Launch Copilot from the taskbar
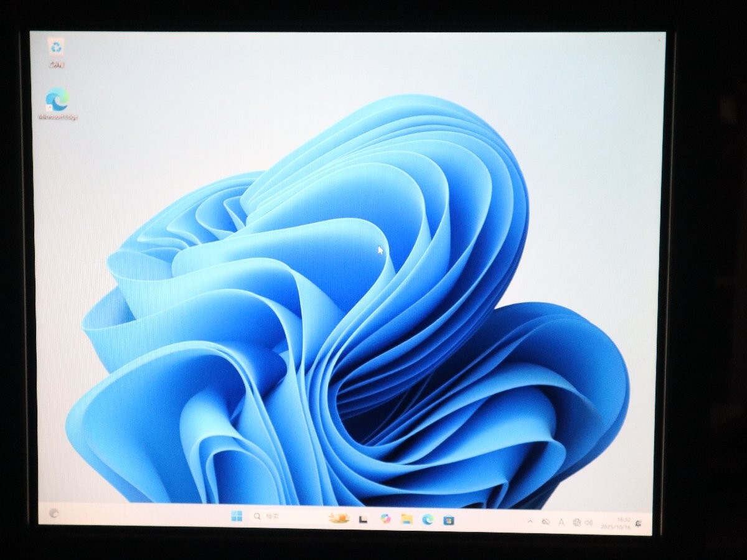The width and height of the screenshot is (747, 560). pos(385,519)
